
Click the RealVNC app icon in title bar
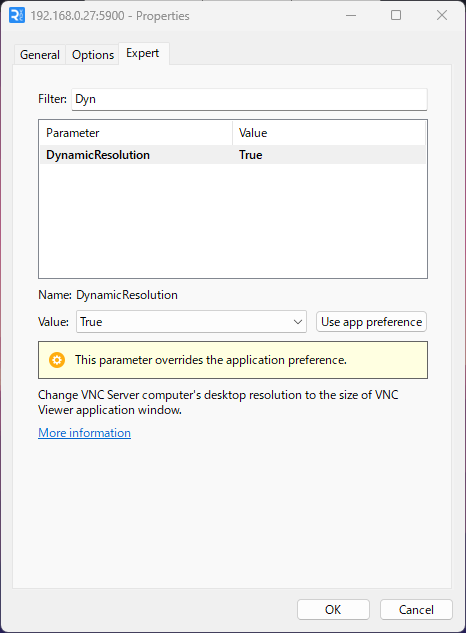pyautogui.click(x=17, y=16)
